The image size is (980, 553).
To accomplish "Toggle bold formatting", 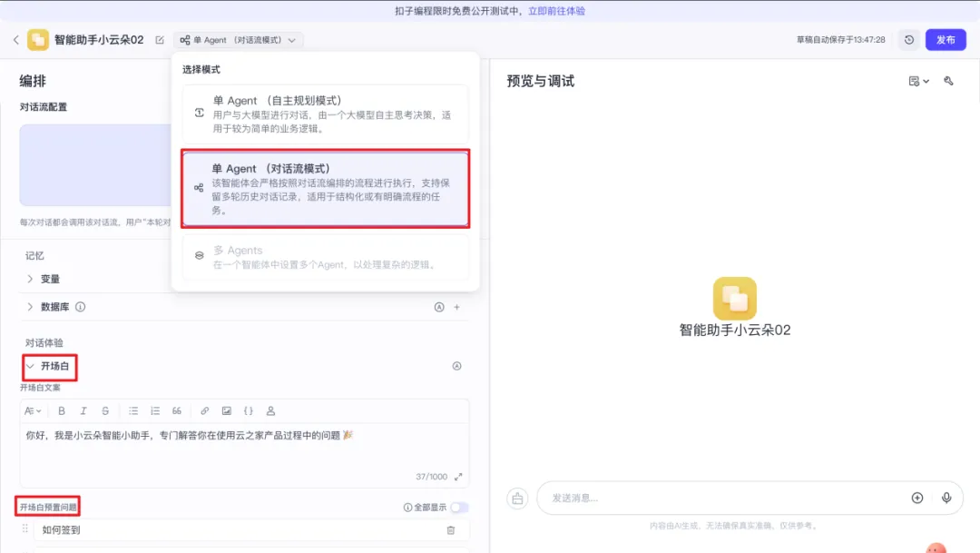I will click(62, 411).
